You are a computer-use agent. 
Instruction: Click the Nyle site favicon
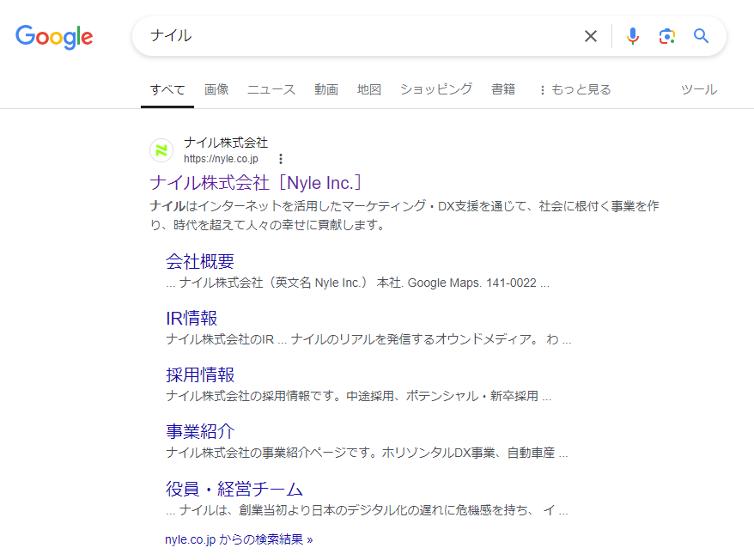click(x=161, y=150)
